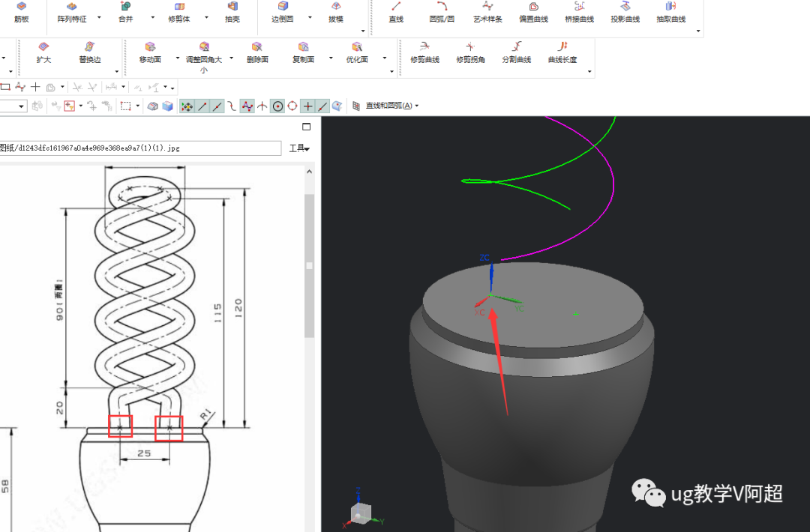The height and width of the screenshot is (532, 810).
Task: Expand the curve toolbar group overflow arrow
Action: pos(698,31)
